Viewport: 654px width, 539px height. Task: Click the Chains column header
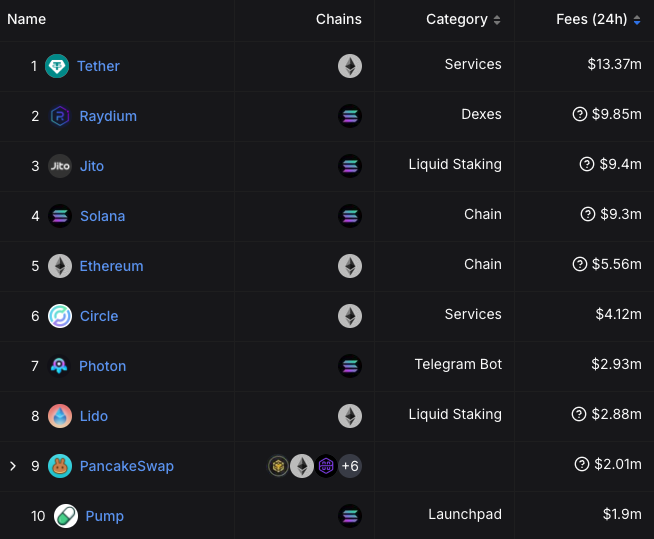[x=339, y=19]
